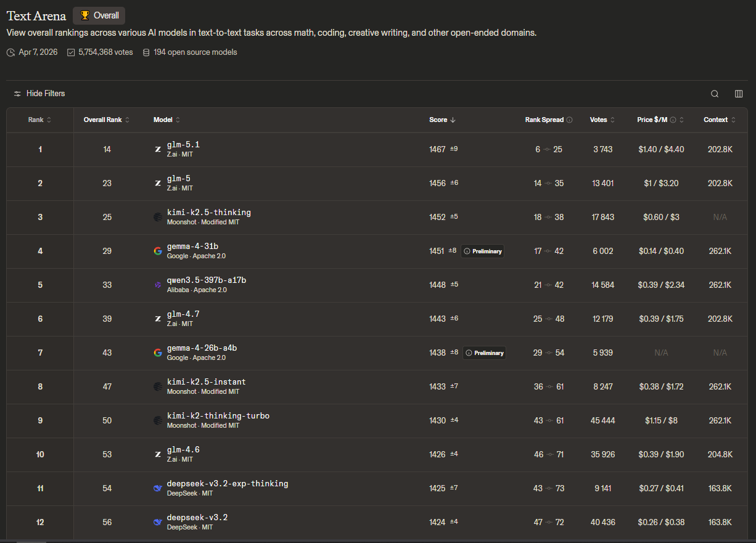Viewport: 756px width, 543px height.
Task: Click info icon in gemma-4-26b-a4b Preliminary badge
Action: tap(469, 353)
